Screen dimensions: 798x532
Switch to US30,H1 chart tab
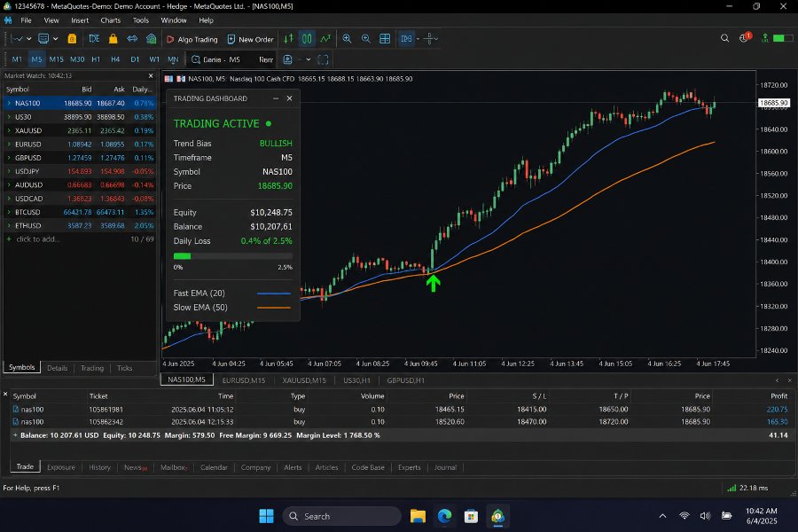click(356, 380)
